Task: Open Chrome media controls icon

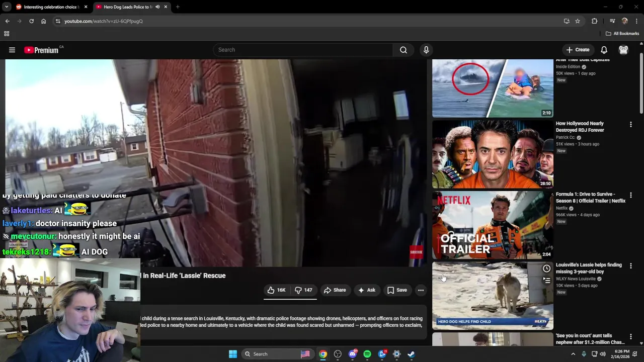Action: click(x=612, y=21)
